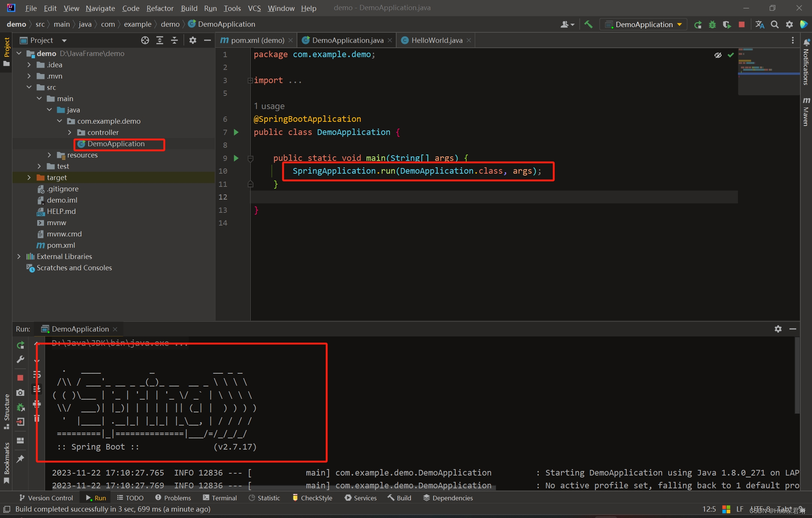Image resolution: width=812 pixels, height=518 pixels.
Task: Select opened file target icon in Project panel
Action: click(x=145, y=40)
